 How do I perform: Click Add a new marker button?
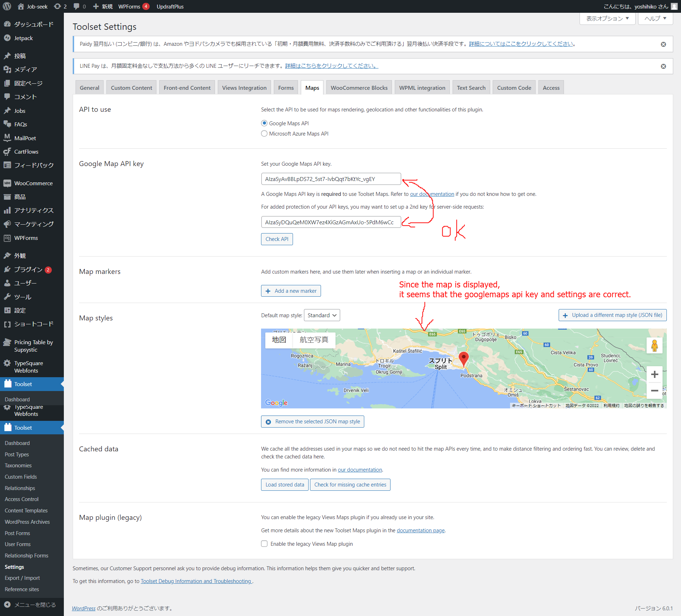(x=291, y=291)
